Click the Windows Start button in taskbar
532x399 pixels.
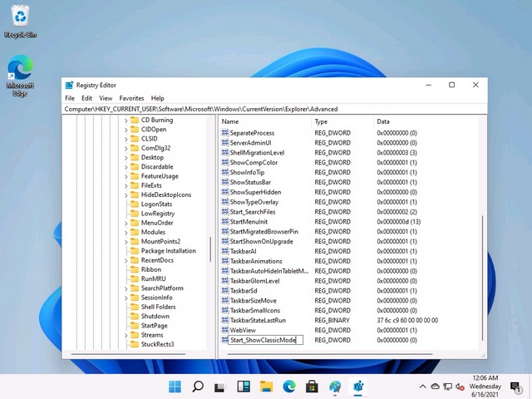[x=175, y=387]
